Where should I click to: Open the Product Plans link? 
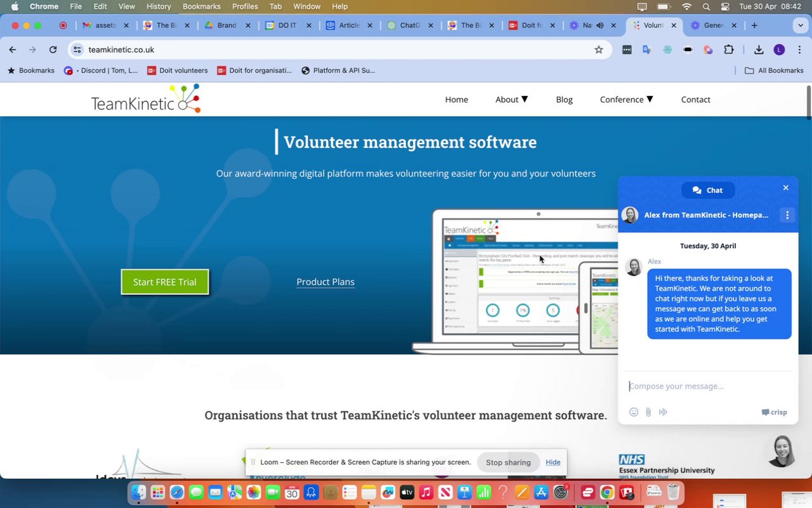point(325,282)
